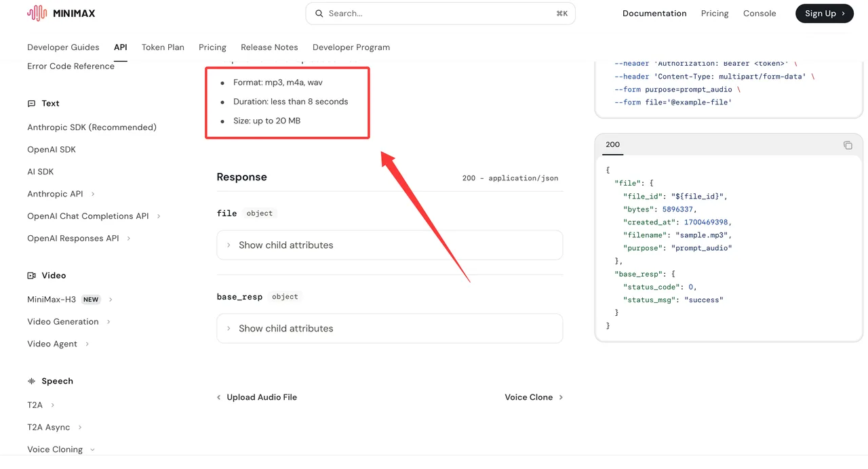Viewport: 868px width, 469px height.
Task: Click the left arrow before Upload Audio File
Action: [218, 398]
